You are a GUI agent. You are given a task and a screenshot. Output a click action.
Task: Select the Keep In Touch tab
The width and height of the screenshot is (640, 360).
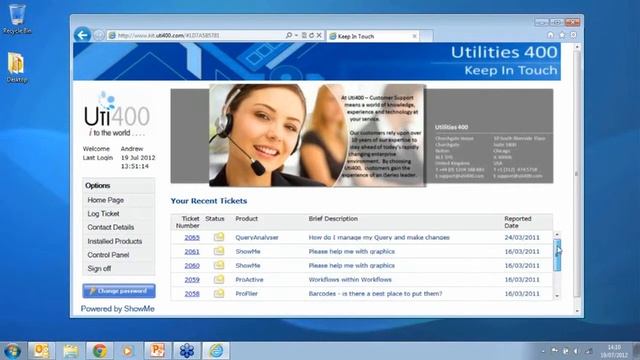click(373, 36)
